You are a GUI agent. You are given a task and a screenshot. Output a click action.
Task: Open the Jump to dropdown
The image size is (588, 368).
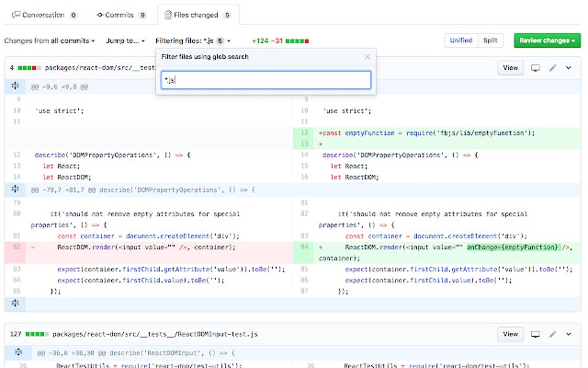[125, 40]
